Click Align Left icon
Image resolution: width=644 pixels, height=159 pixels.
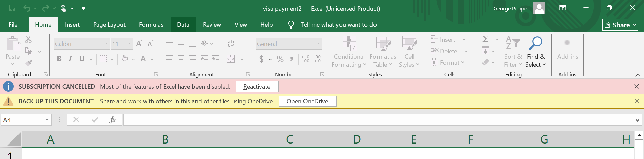[170, 59]
